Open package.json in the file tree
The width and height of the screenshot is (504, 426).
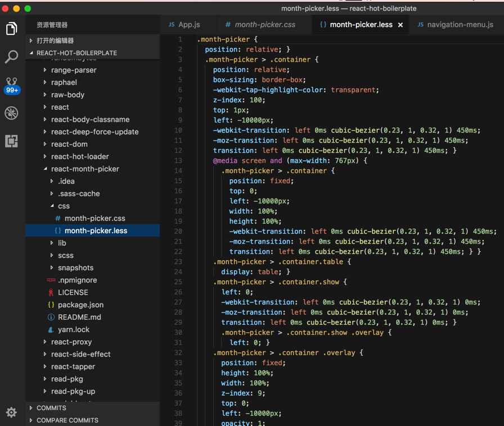80,305
